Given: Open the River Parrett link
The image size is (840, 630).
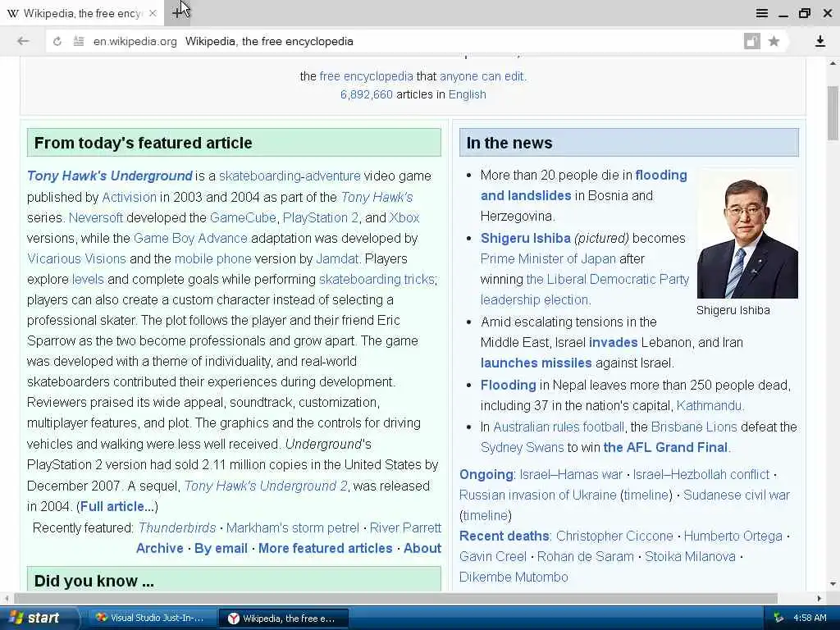Looking at the screenshot, I should [x=405, y=527].
